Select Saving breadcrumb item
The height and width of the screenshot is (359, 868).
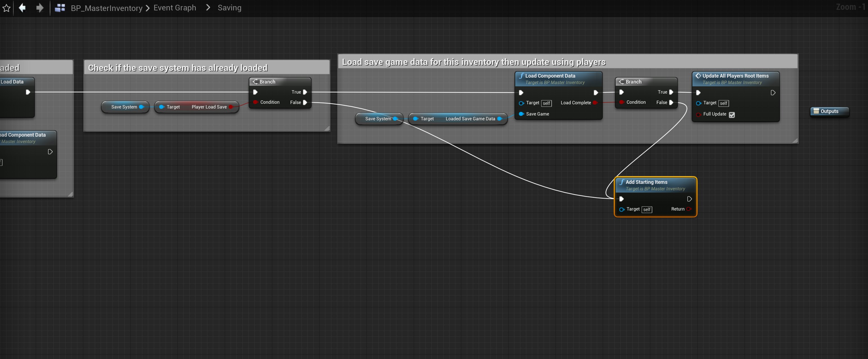pos(229,8)
